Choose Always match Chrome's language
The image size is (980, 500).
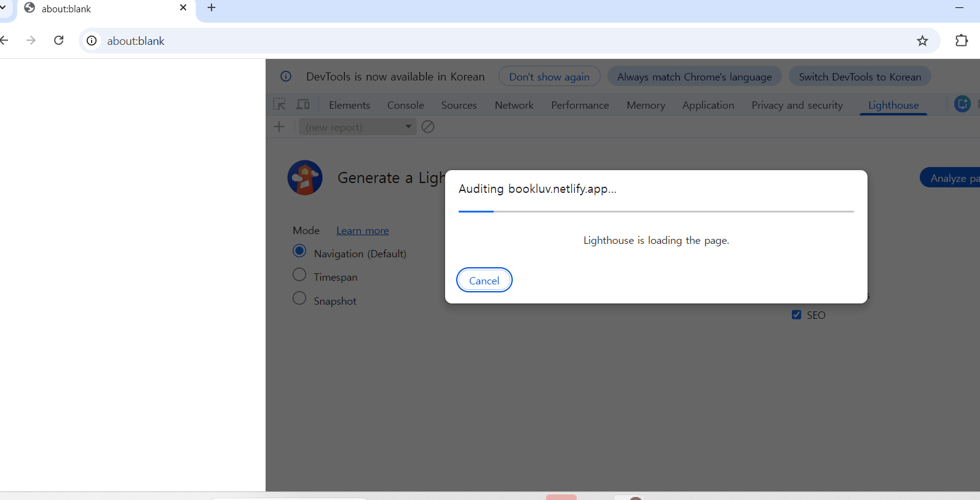[x=694, y=77]
